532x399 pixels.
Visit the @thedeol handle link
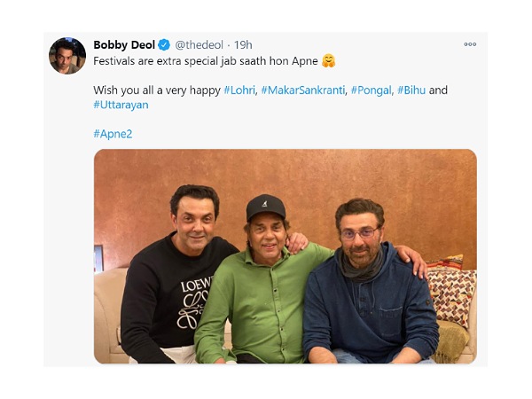[199, 45]
